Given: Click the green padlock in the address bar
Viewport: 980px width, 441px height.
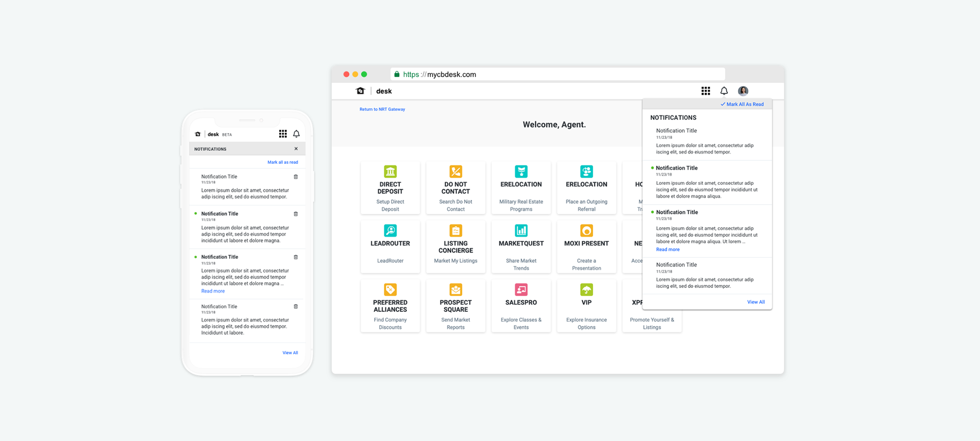Looking at the screenshot, I should coord(397,75).
